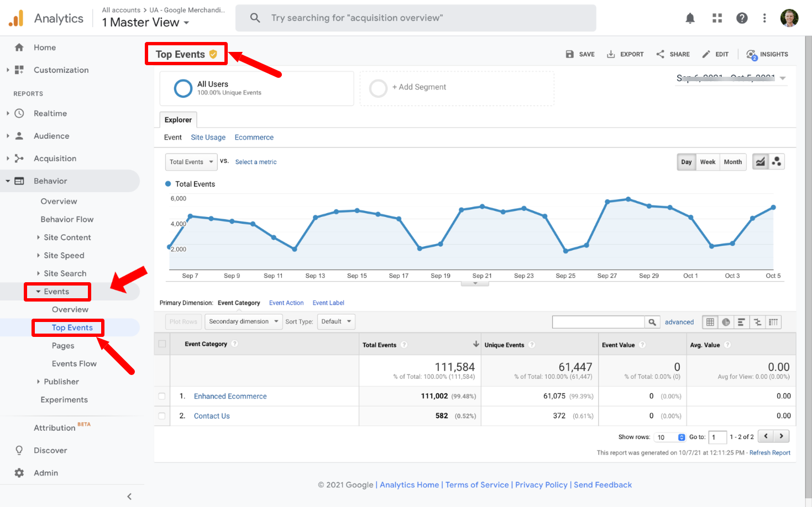Click the Customization dashboard icon

(19, 70)
